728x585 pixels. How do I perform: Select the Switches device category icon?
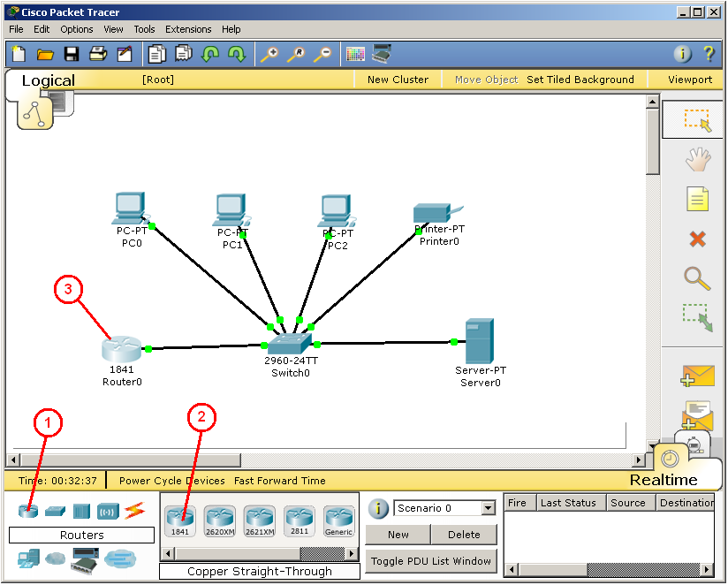pos(56,512)
